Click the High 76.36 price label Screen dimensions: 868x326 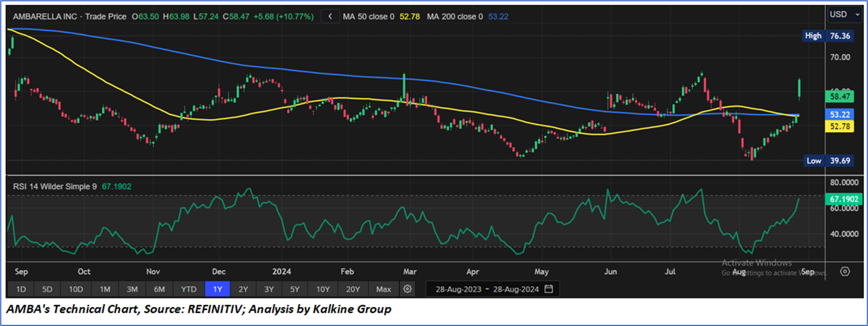[828, 36]
